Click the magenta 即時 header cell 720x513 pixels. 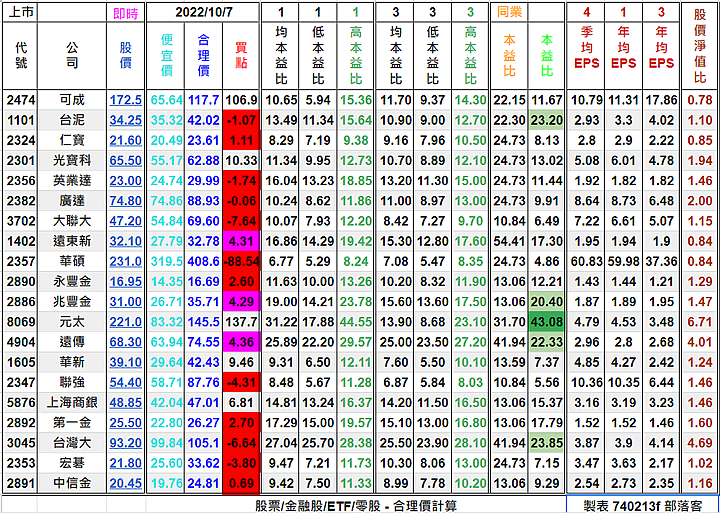125,13
